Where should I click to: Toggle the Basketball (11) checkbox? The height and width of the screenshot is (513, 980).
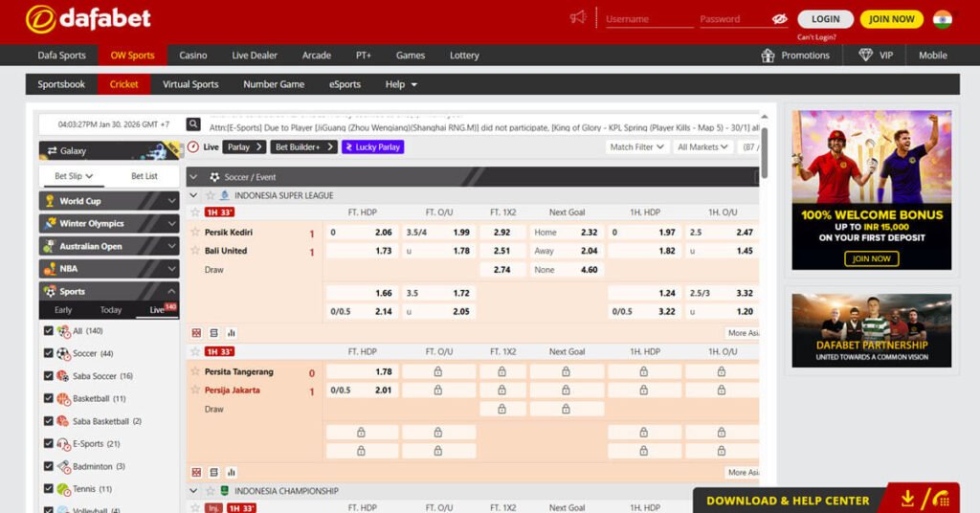[x=49, y=398]
